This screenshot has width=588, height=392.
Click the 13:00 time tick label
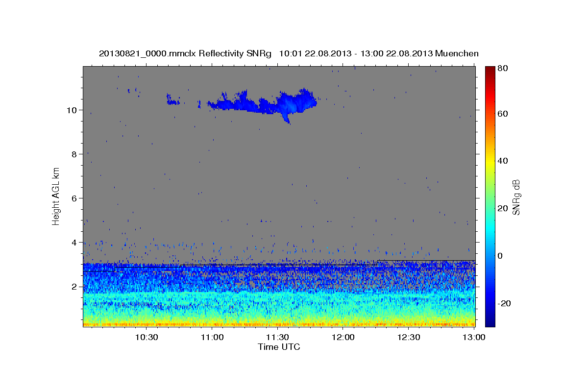474,337
